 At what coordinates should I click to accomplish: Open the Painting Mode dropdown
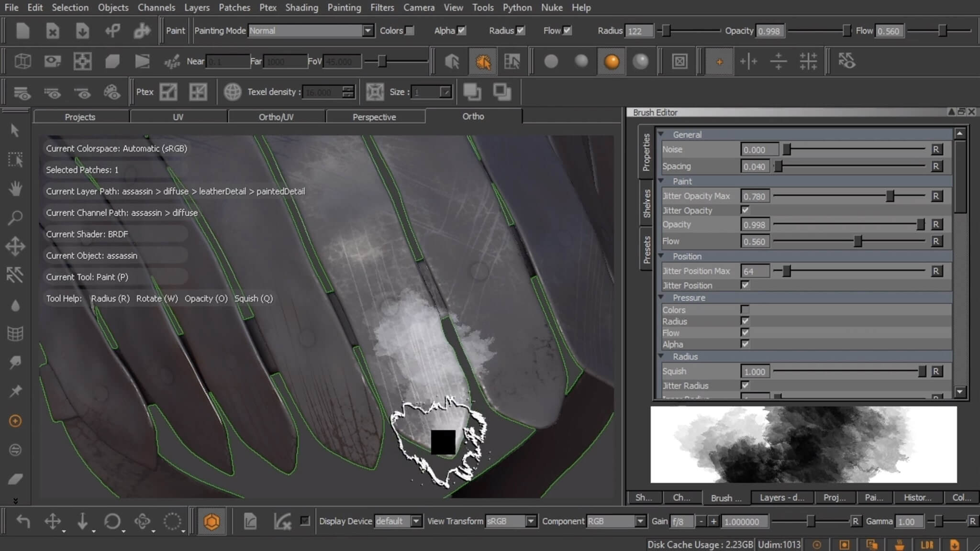367,30
